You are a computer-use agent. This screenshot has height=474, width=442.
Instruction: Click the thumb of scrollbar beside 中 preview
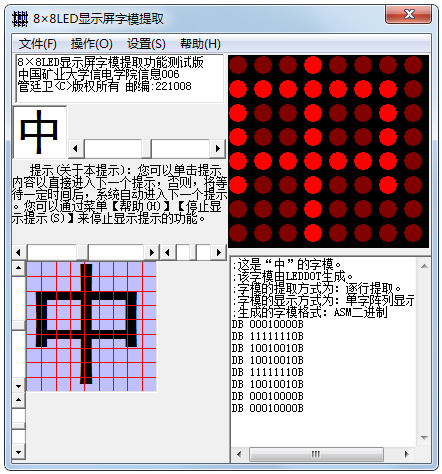146,148
